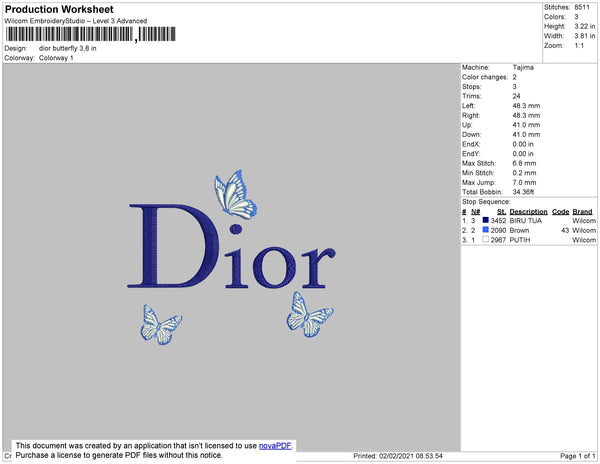This screenshot has height=464, width=600.
Task: Click the 'PUTIH' description
Action: pos(520,240)
